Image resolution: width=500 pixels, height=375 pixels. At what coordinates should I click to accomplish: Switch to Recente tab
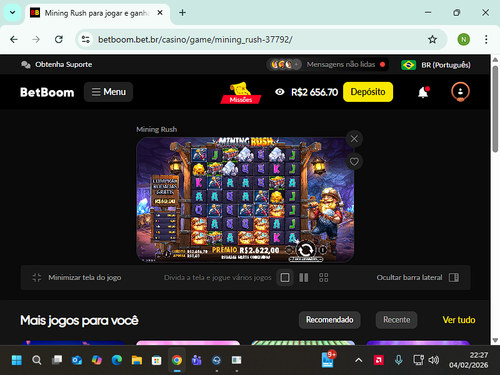coord(397,320)
